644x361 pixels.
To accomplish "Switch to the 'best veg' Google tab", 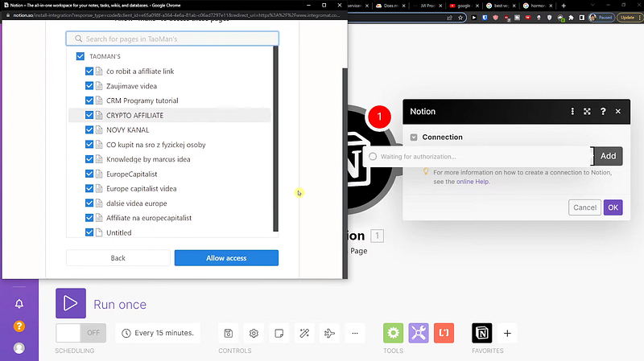I will pos(501,6).
